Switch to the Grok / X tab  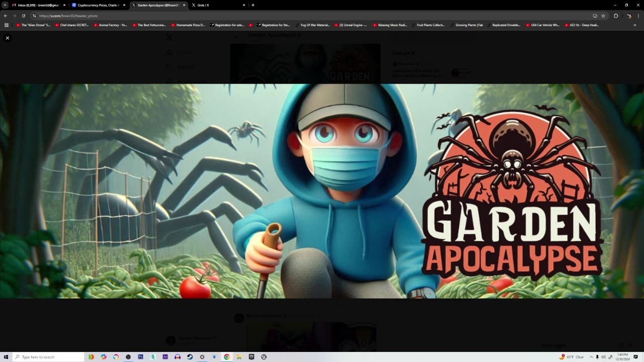(218, 5)
